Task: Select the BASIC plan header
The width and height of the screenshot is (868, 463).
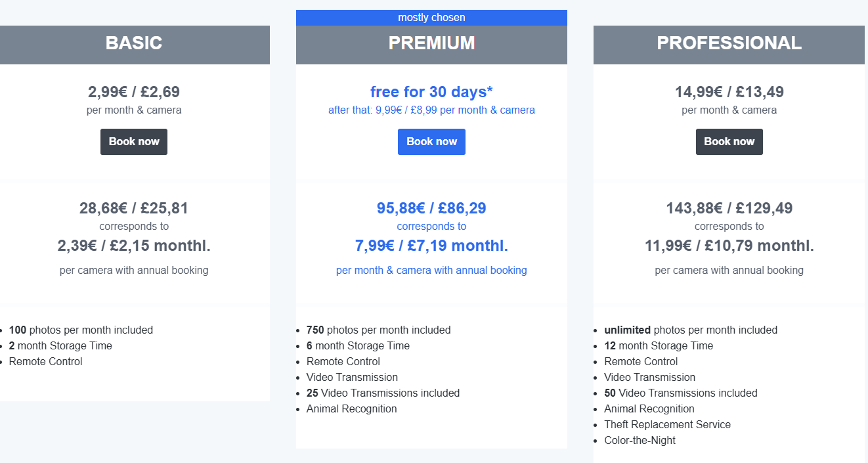Action: pos(134,45)
